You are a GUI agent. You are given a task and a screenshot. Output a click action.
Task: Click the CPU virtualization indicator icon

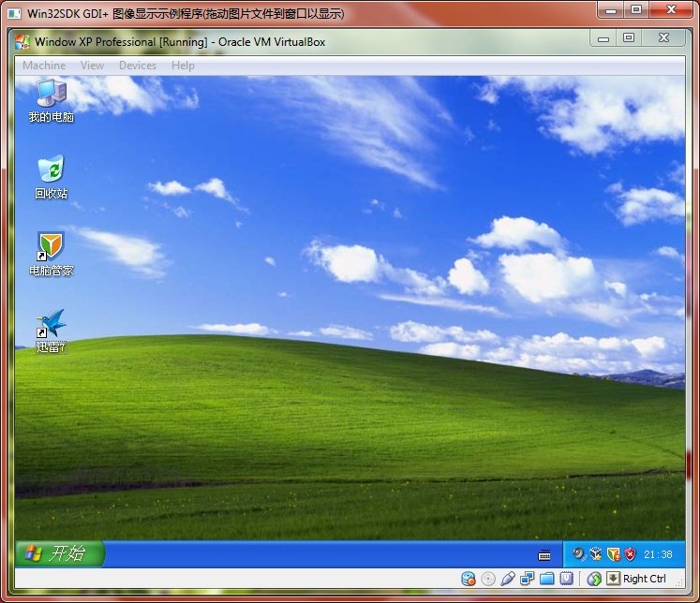[567, 579]
